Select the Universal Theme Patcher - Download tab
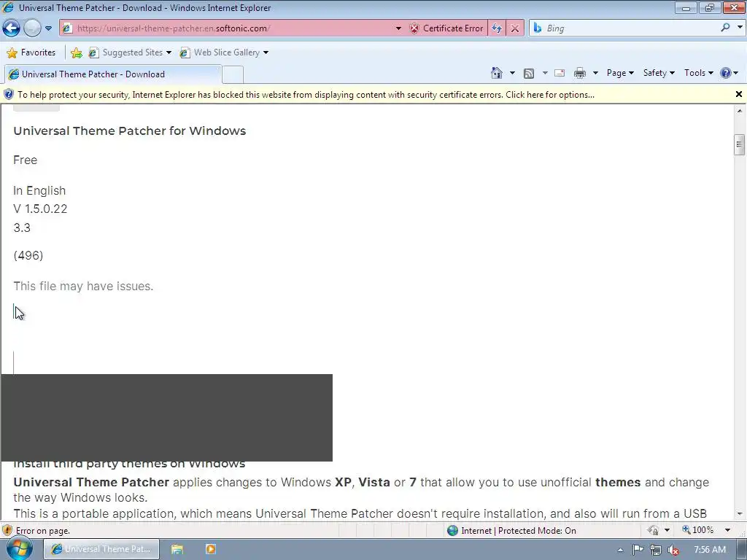 tap(112, 74)
